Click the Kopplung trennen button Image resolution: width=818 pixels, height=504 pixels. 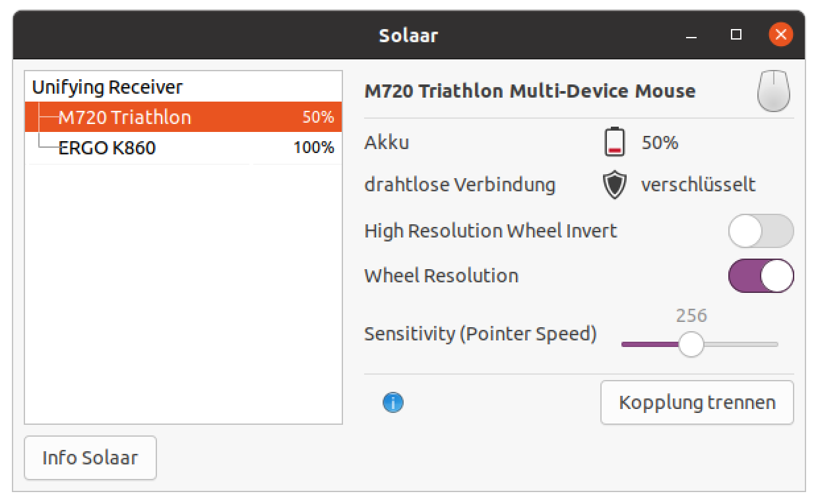click(x=697, y=402)
